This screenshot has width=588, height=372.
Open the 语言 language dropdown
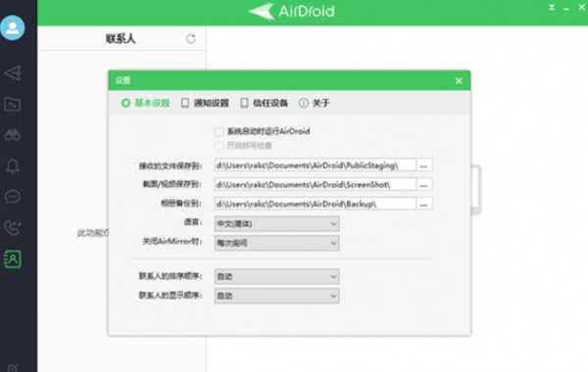coord(276,223)
